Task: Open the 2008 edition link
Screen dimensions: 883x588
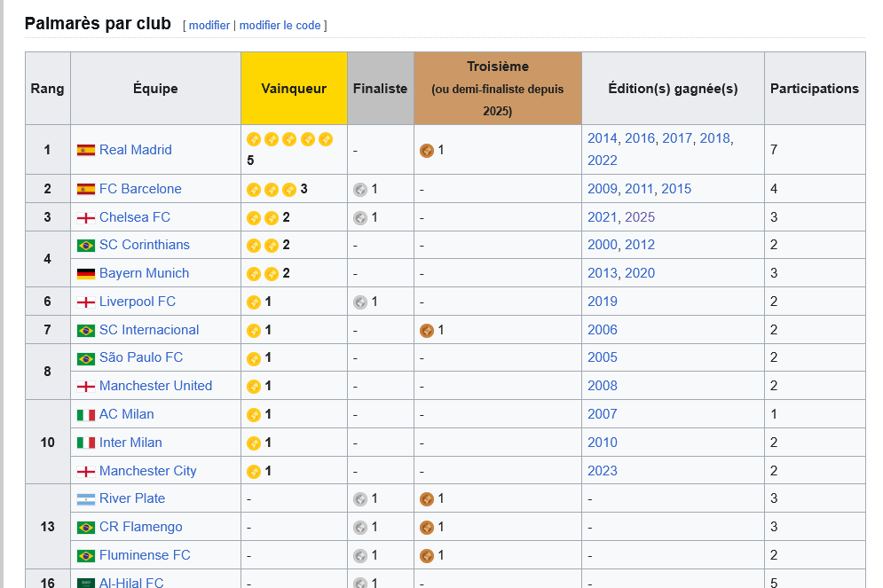Action: (x=602, y=386)
